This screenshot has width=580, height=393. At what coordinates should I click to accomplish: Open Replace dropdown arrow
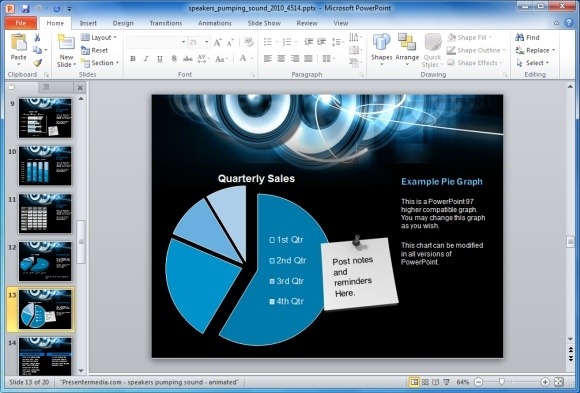pos(554,50)
